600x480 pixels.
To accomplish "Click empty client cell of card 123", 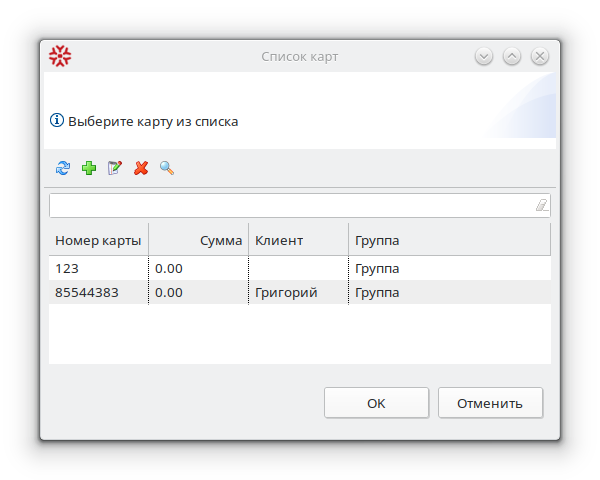I will pyautogui.click(x=298, y=268).
